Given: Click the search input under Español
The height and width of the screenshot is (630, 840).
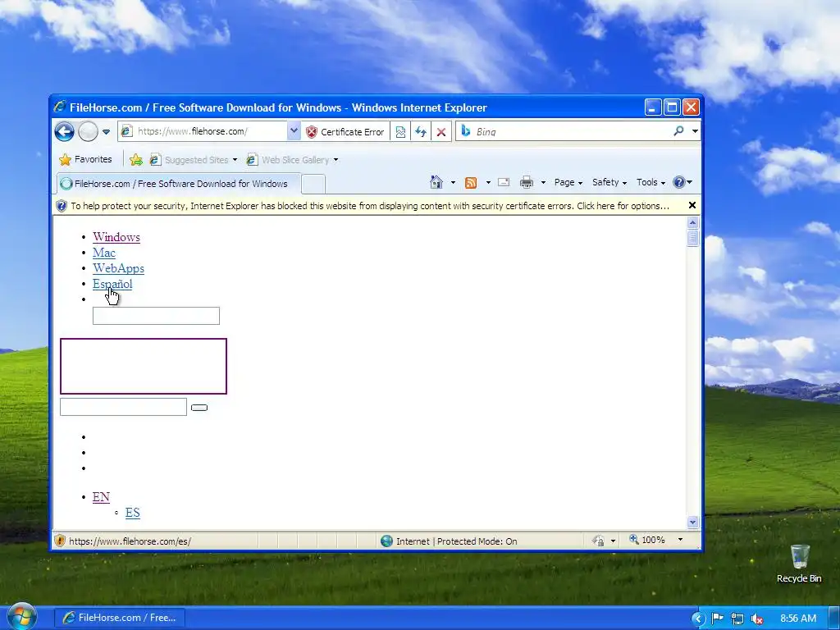Looking at the screenshot, I should tap(156, 316).
